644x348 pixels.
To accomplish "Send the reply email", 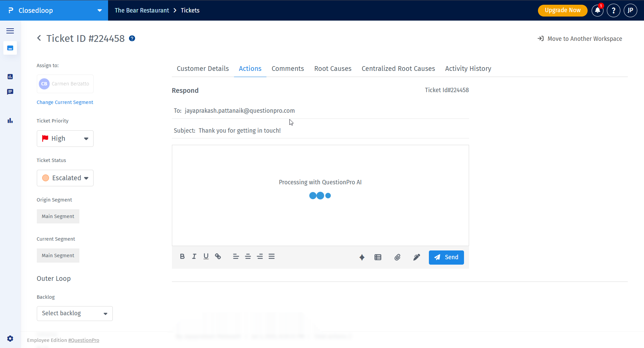I will point(446,257).
